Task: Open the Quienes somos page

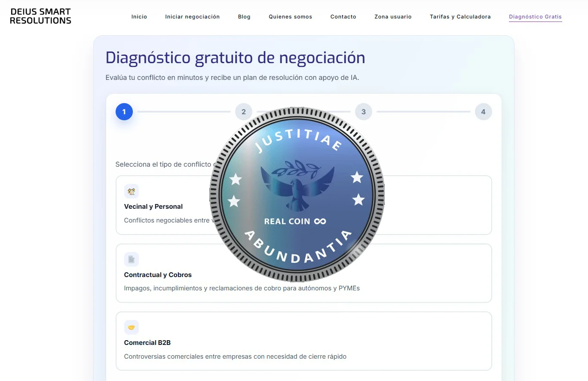Action: pyautogui.click(x=291, y=17)
